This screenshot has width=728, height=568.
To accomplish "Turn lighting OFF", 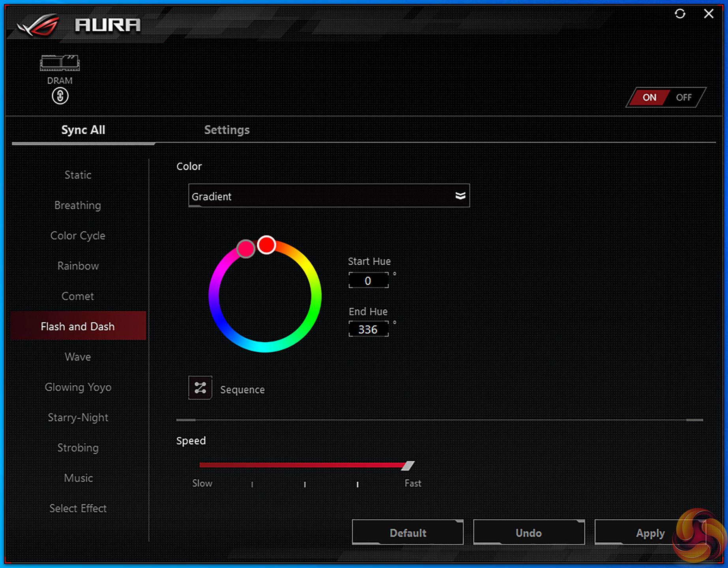I will (684, 97).
